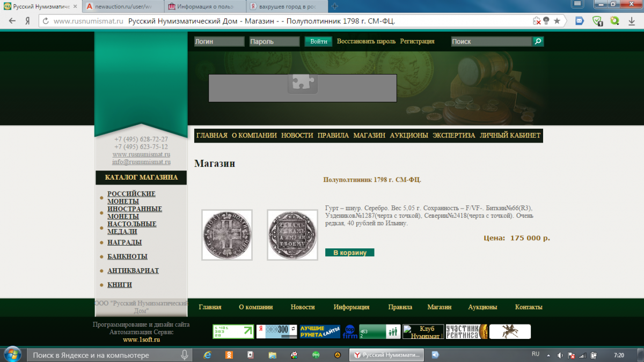Viewport: 644px width, 362px height.
Task: Click the 'Участник рейтинга' banner
Action: click(x=466, y=331)
